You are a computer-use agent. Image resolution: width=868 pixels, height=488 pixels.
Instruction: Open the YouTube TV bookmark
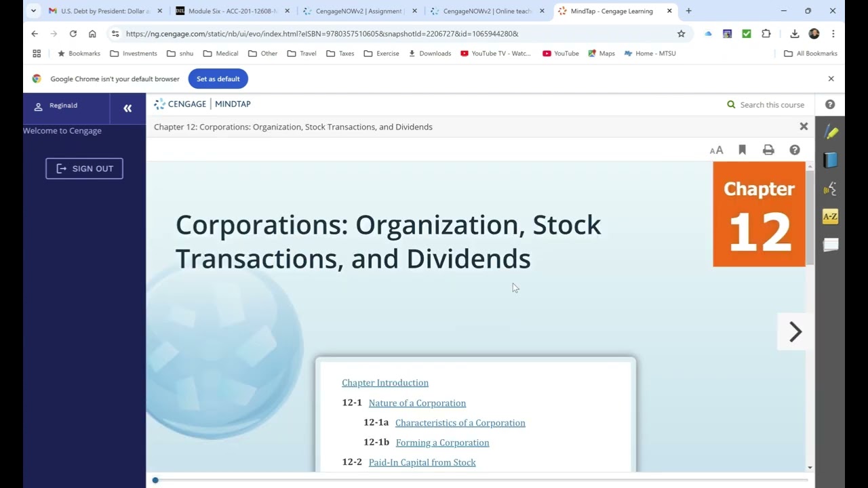496,54
